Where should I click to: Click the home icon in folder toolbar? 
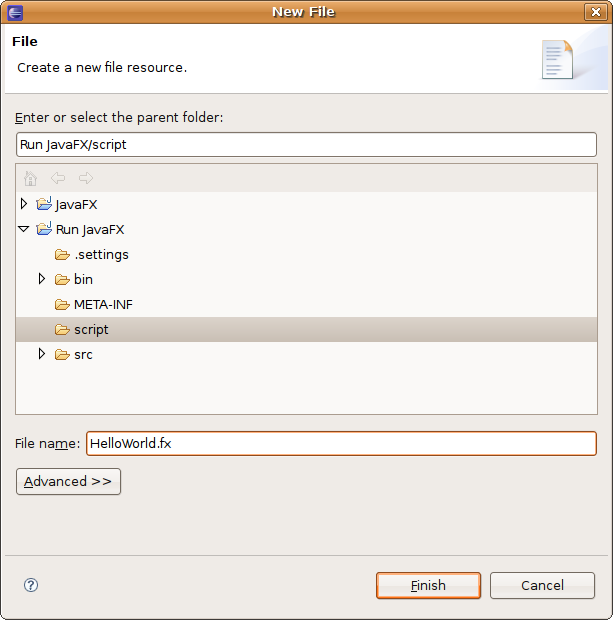[30, 179]
